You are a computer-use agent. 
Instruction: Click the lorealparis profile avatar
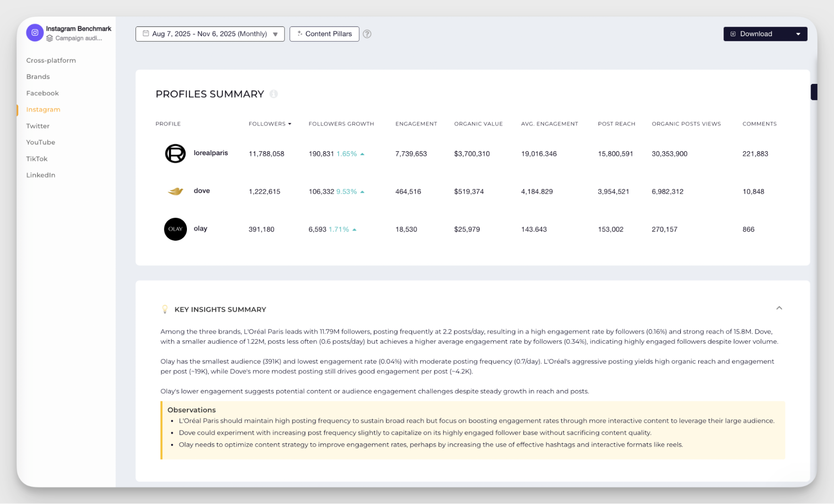(175, 154)
